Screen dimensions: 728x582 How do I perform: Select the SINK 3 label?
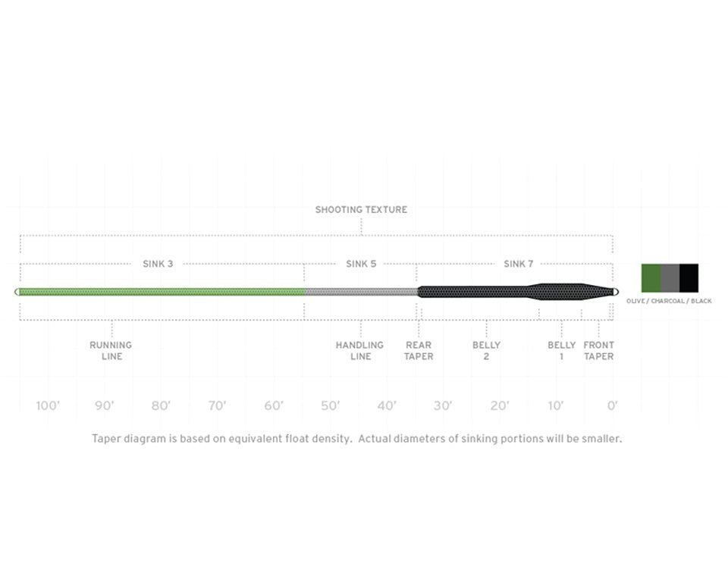[158, 264]
